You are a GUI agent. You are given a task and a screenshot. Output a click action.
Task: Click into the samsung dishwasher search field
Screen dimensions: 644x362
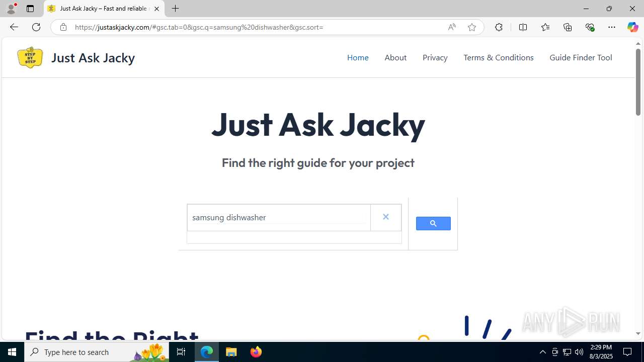279,217
